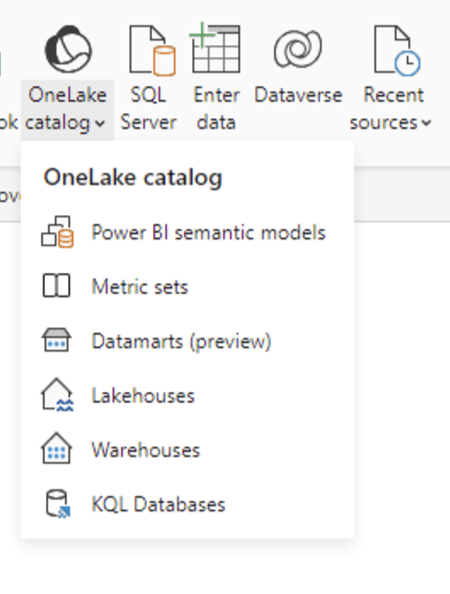Click the Recent sources clock icon
The height and width of the screenshot is (594, 450).
pyautogui.click(x=397, y=50)
